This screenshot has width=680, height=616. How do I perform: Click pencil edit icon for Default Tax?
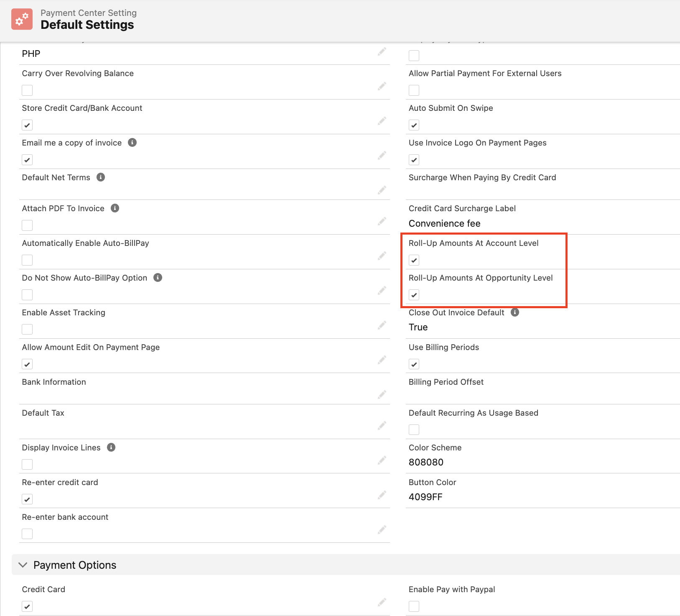coord(382,426)
